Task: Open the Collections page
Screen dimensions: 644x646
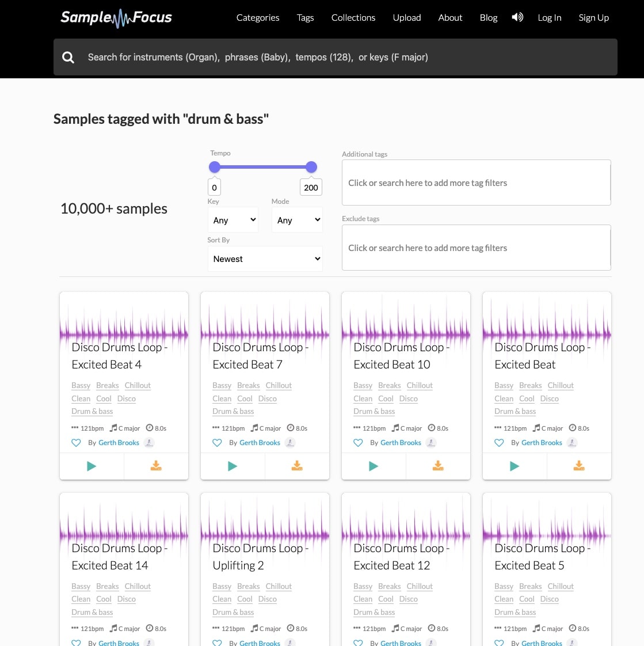Action: pyautogui.click(x=353, y=18)
